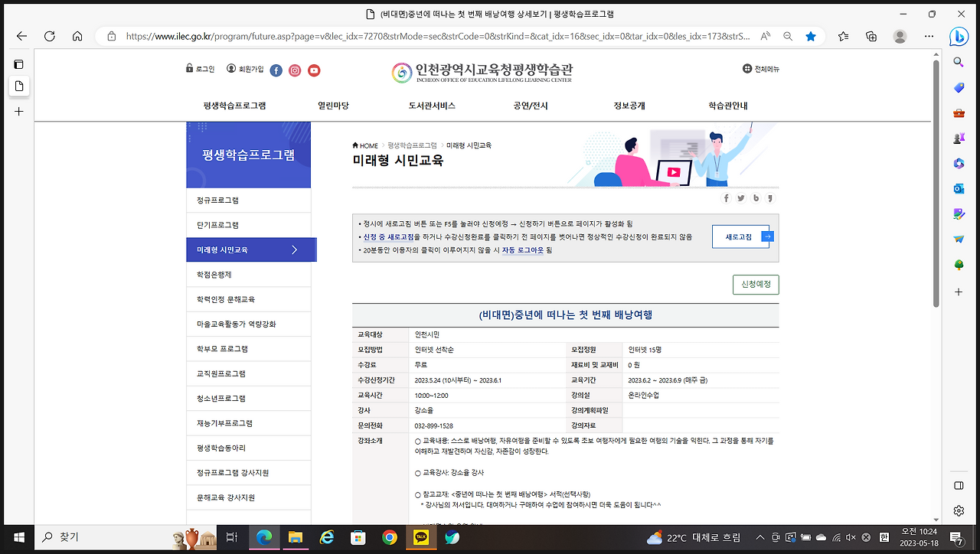Open 전체메뉴 full menu
This screenshot has height=554, width=980.
point(760,69)
